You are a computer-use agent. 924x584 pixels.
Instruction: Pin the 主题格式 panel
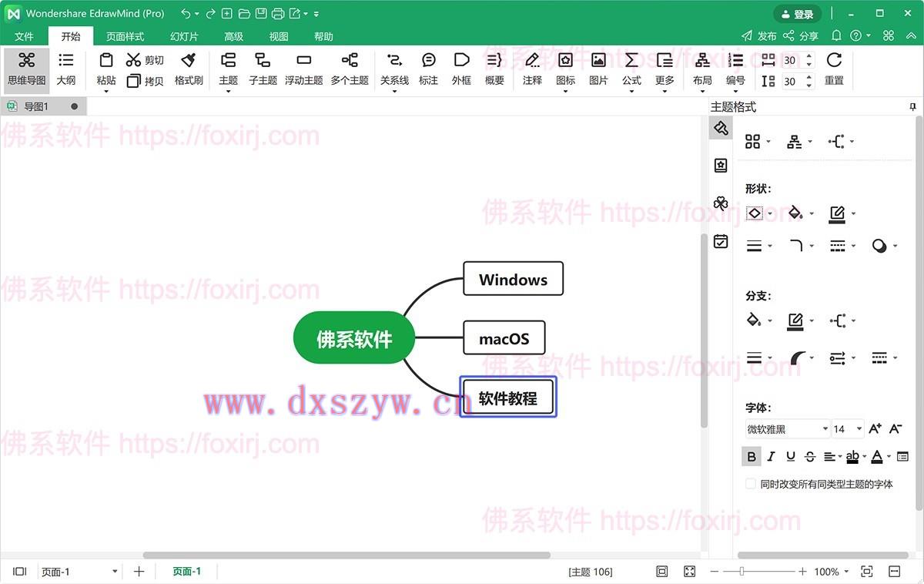[912, 107]
